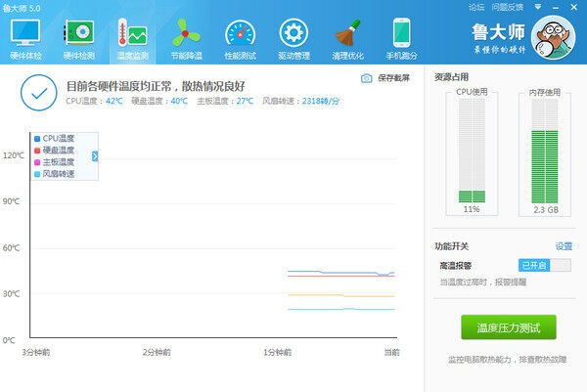Toggle the 高温报警 已开启 switch
587x392 pixels.
pos(545,266)
